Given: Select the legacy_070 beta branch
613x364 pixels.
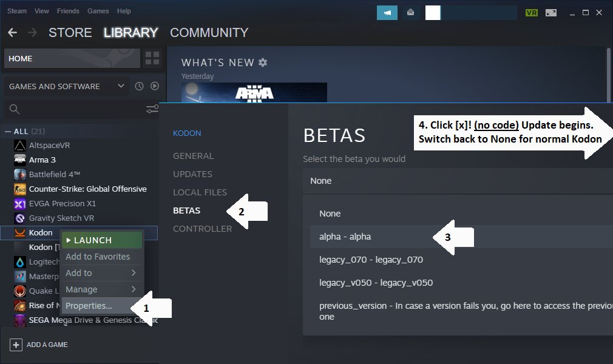Looking at the screenshot, I should click(461, 260).
